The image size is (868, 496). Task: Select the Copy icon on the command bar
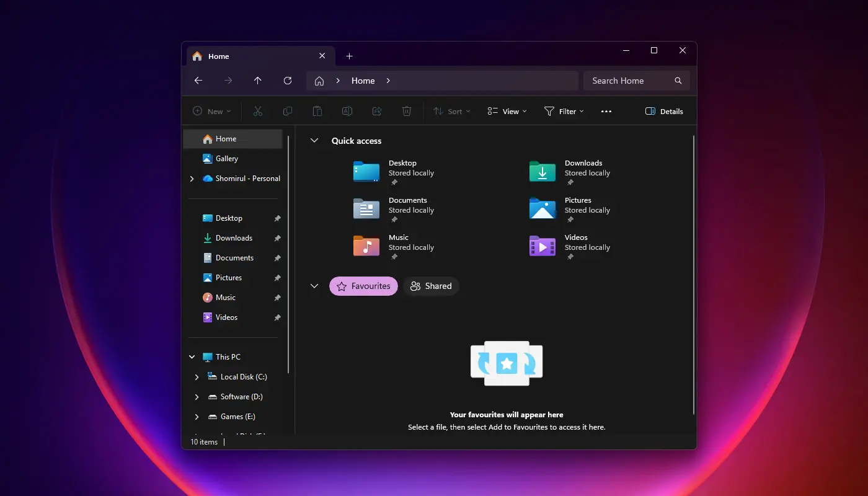point(288,111)
